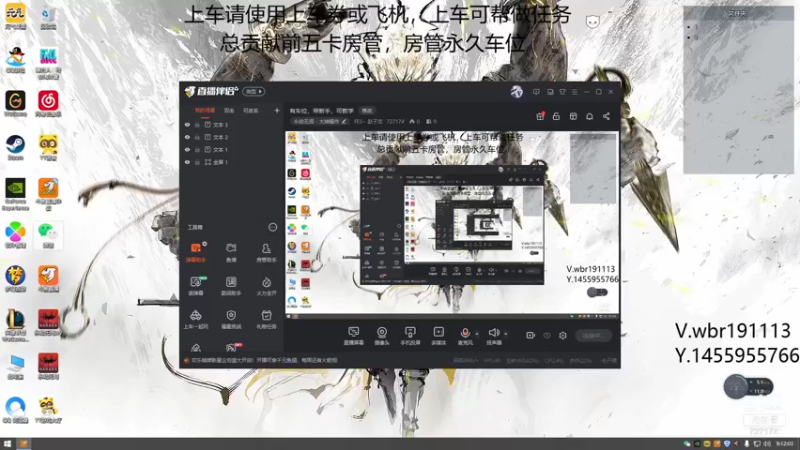Open the gift box icon with red dot
The width and height of the screenshot is (800, 450).
(540, 116)
